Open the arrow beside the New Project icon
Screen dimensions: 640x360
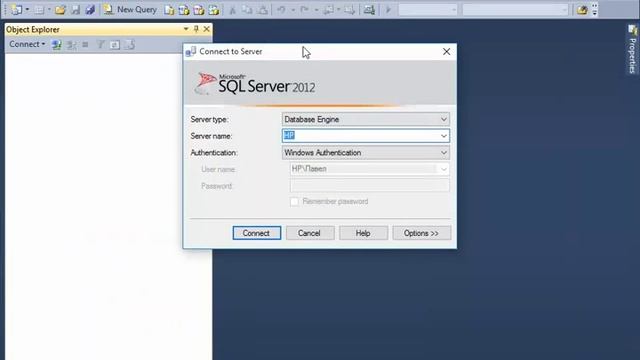point(27,9)
